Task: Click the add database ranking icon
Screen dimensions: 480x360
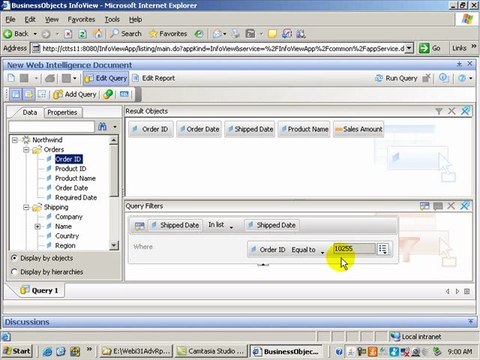Action: [438, 206]
